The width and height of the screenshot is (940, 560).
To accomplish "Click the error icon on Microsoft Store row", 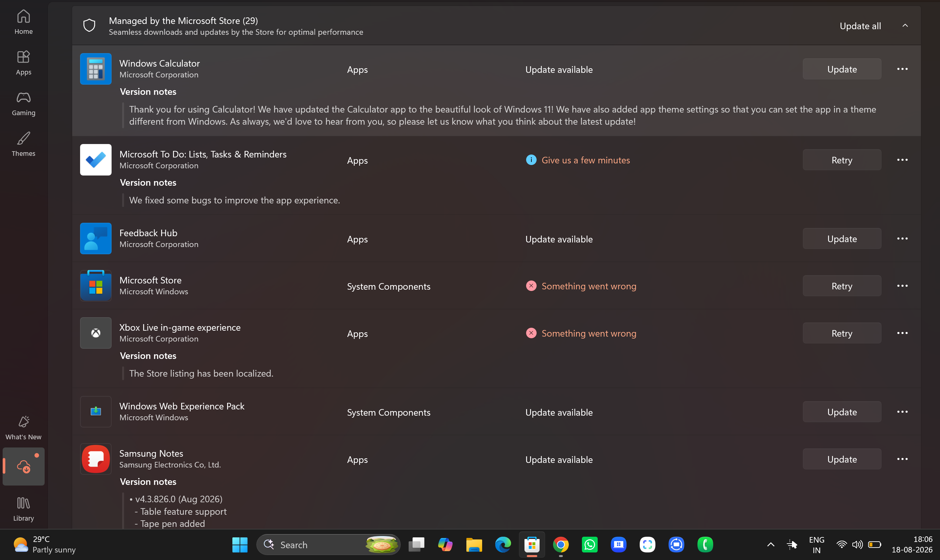I will pos(531,286).
